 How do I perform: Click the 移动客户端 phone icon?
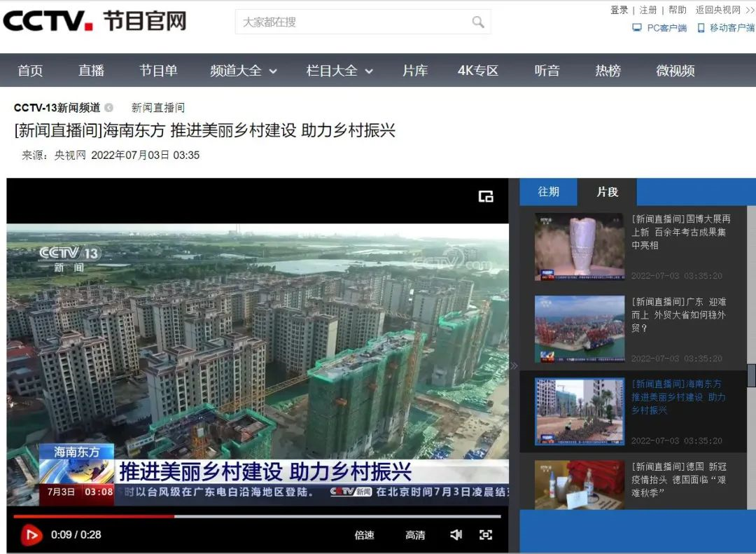click(x=701, y=28)
